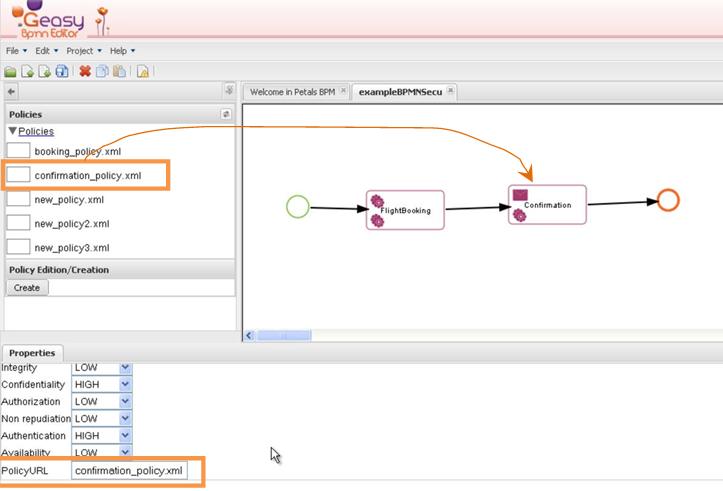Click the Confidentiality property label
This screenshot has height=491, width=723.
(33, 385)
